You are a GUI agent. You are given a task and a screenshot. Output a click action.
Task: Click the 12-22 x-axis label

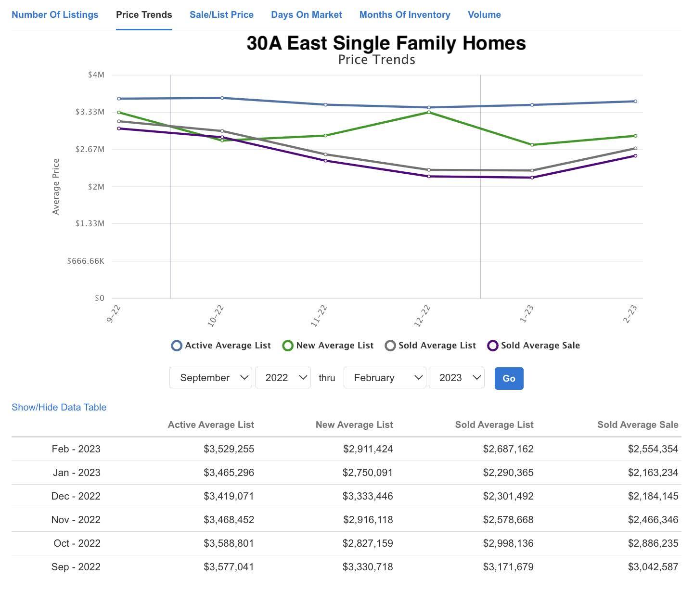pyautogui.click(x=423, y=316)
